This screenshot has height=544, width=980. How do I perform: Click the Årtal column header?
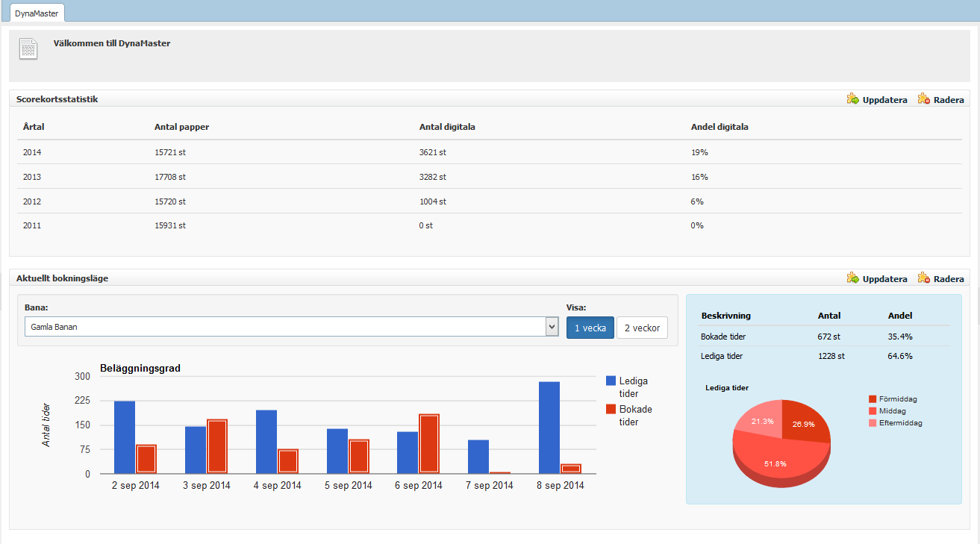click(x=34, y=127)
